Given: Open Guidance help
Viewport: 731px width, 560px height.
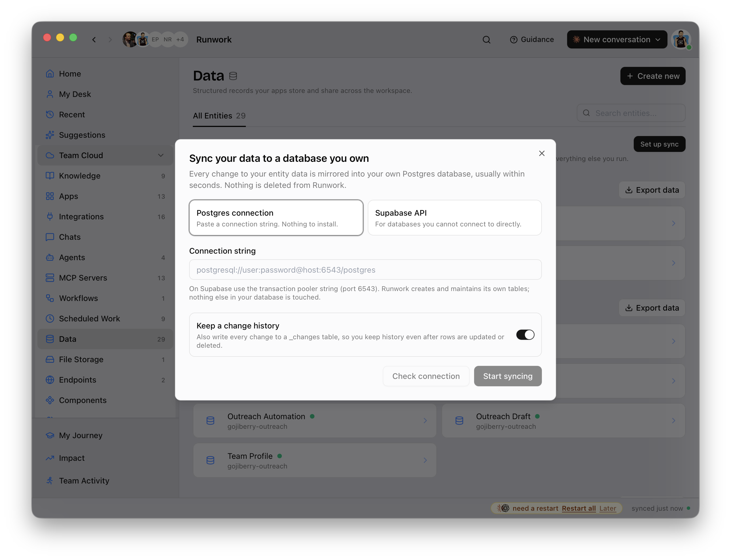Looking at the screenshot, I should tap(532, 40).
